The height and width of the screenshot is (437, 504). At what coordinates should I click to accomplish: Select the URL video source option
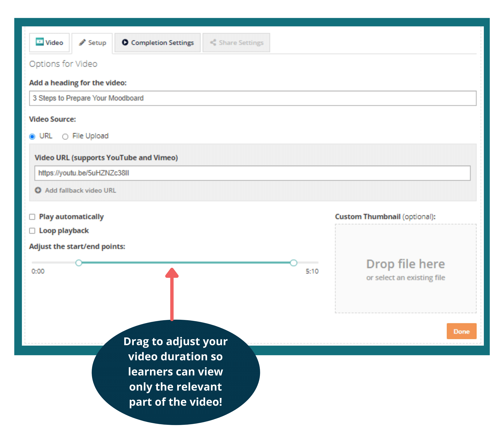(32, 137)
